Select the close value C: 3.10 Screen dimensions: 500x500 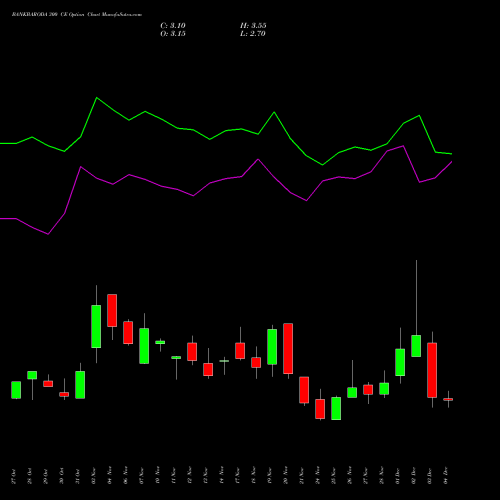pos(173,26)
